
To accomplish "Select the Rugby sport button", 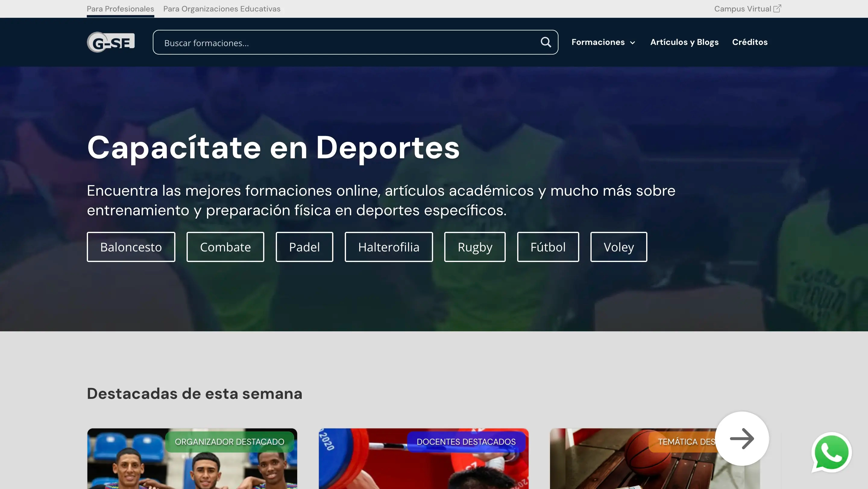I will coord(474,247).
